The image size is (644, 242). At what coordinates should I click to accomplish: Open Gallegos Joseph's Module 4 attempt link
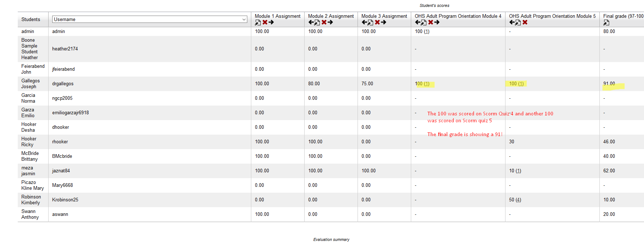pos(426,84)
